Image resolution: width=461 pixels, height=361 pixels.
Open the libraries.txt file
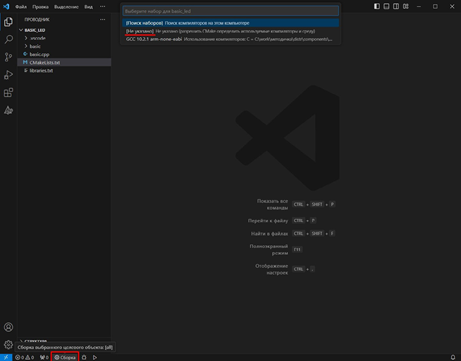64,70
